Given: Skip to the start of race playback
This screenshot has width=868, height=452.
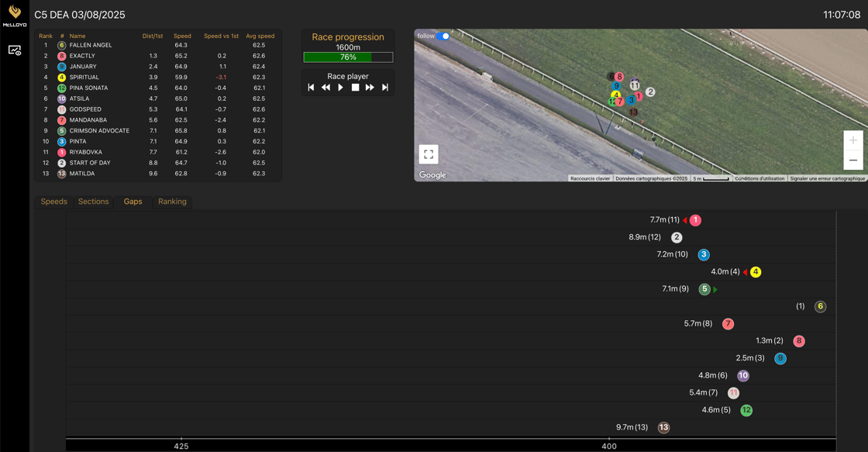Looking at the screenshot, I should (312, 88).
